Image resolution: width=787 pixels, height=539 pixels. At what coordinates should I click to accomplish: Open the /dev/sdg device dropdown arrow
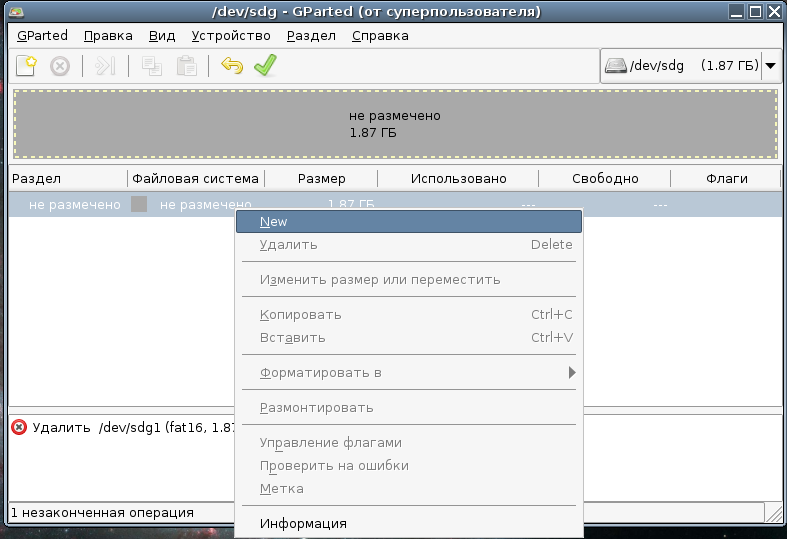click(x=770, y=66)
